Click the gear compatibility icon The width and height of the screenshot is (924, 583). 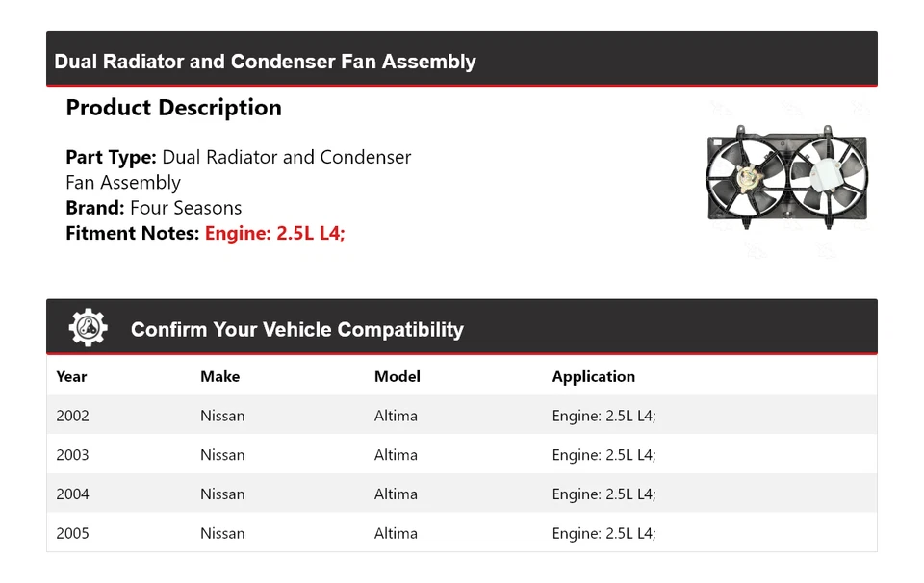point(88,328)
